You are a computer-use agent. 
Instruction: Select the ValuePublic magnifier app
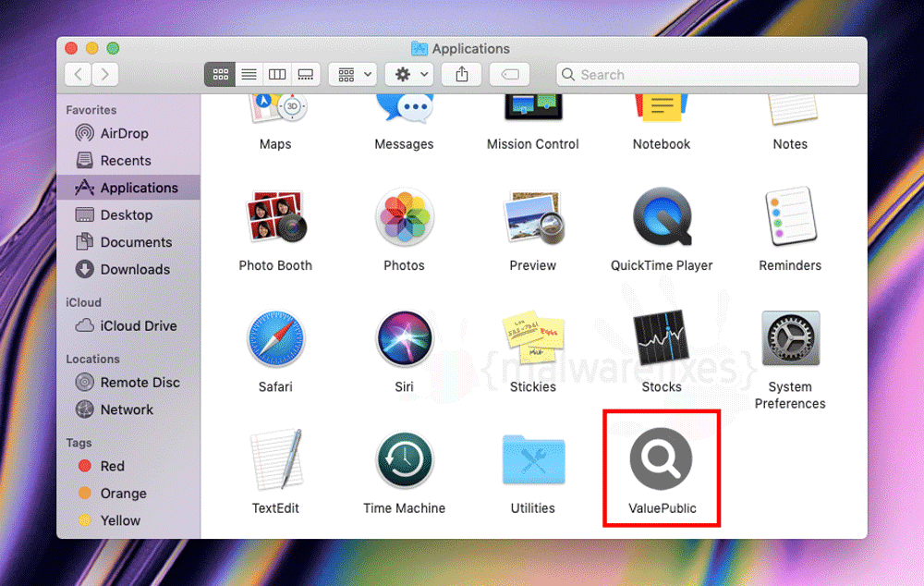pyautogui.click(x=662, y=458)
